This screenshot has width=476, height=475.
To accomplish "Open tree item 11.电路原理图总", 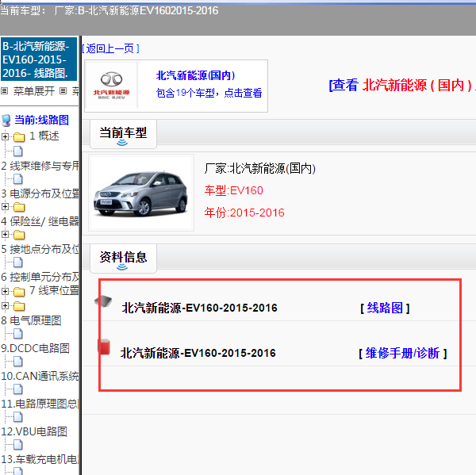I will coord(40,404).
